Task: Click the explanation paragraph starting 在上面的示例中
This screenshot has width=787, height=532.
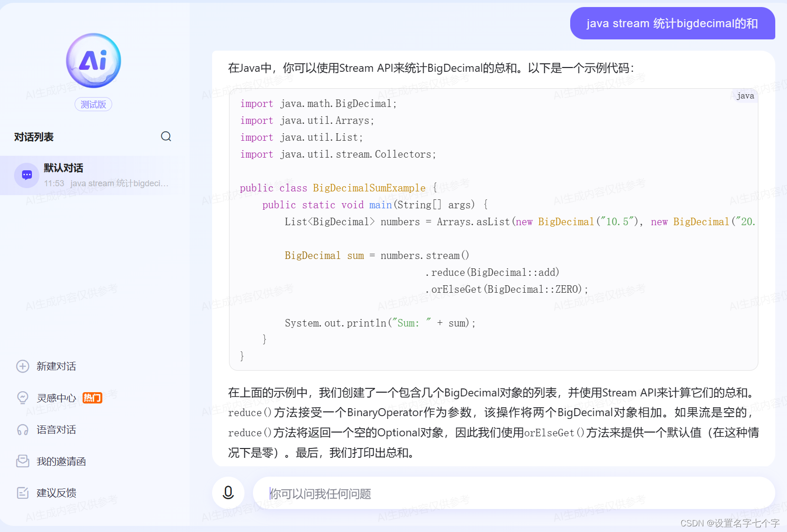Action: (x=493, y=422)
